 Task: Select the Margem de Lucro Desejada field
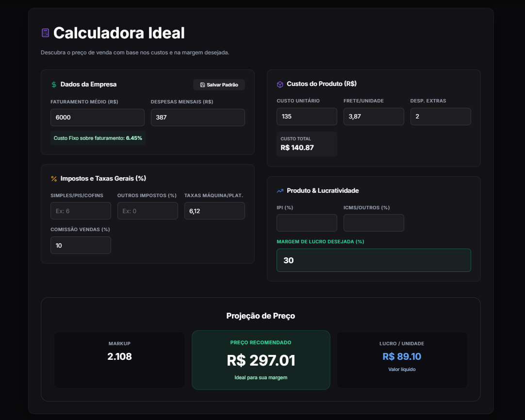(x=373, y=260)
